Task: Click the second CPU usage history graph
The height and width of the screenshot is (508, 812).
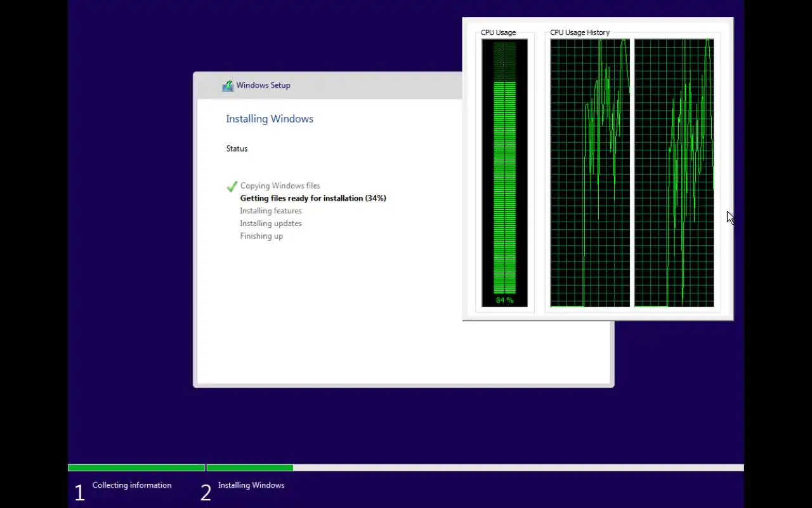Action: coord(674,173)
